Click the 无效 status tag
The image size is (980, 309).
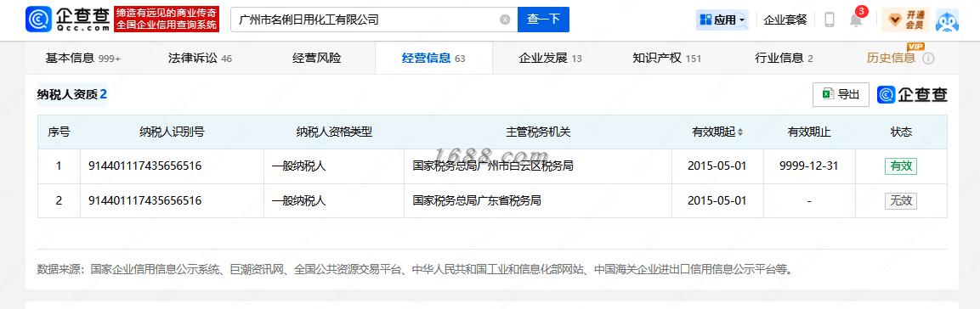click(901, 201)
